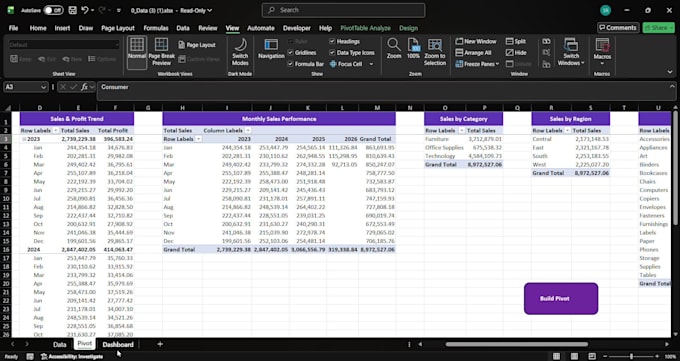The height and width of the screenshot is (361, 680).
Task: Click the user account avatar
Action: click(605, 10)
